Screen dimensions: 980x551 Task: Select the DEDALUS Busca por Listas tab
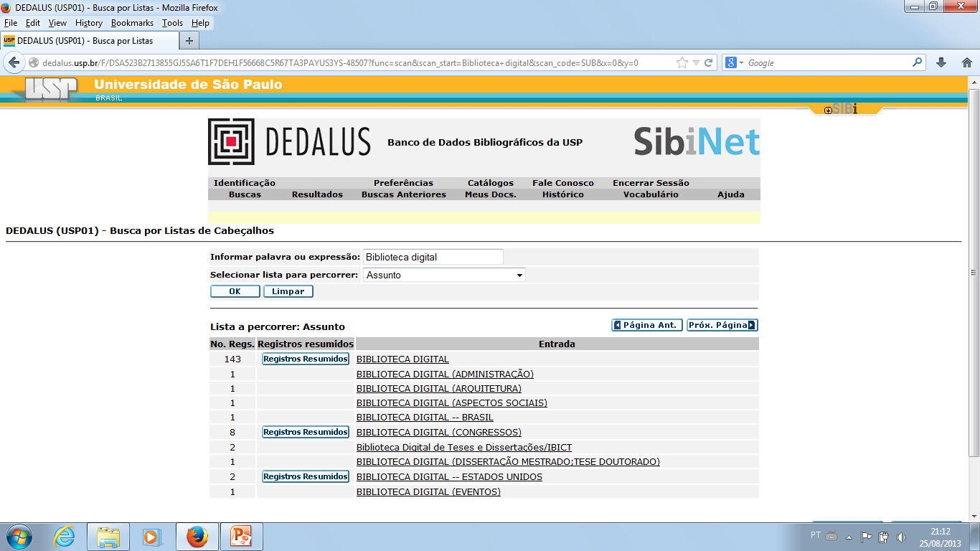pos(89,40)
